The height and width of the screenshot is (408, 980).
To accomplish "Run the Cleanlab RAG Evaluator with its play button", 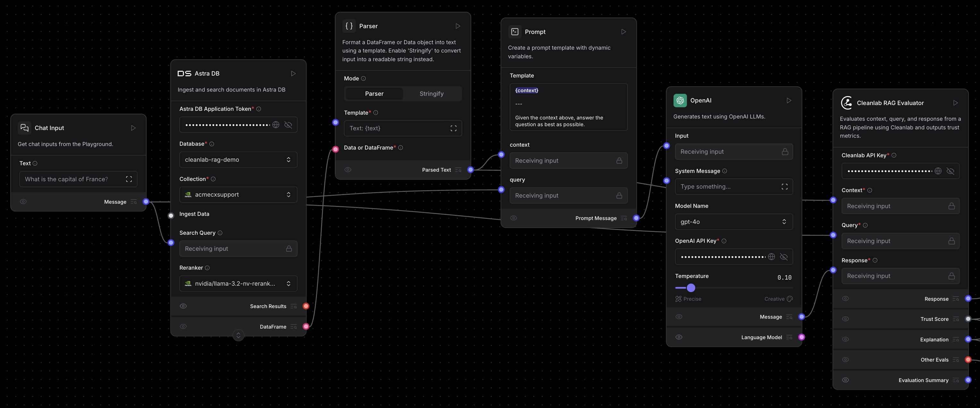I will [955, 103].
